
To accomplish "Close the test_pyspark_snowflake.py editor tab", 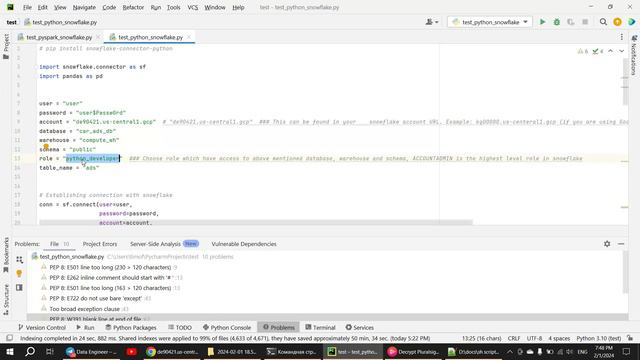I will pyautogui.click(x=98, y=37).
